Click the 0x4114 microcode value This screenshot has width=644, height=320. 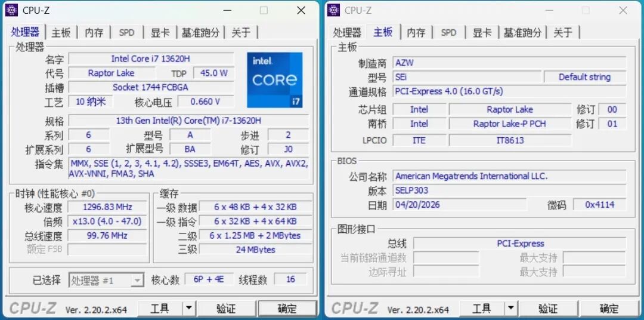600,204
